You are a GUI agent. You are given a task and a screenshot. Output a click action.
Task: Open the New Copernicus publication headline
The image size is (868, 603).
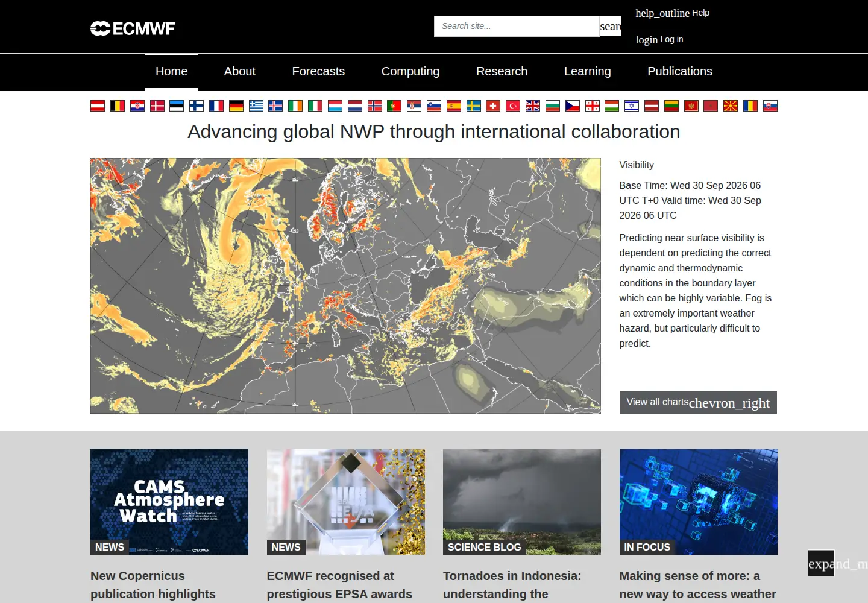153,585
